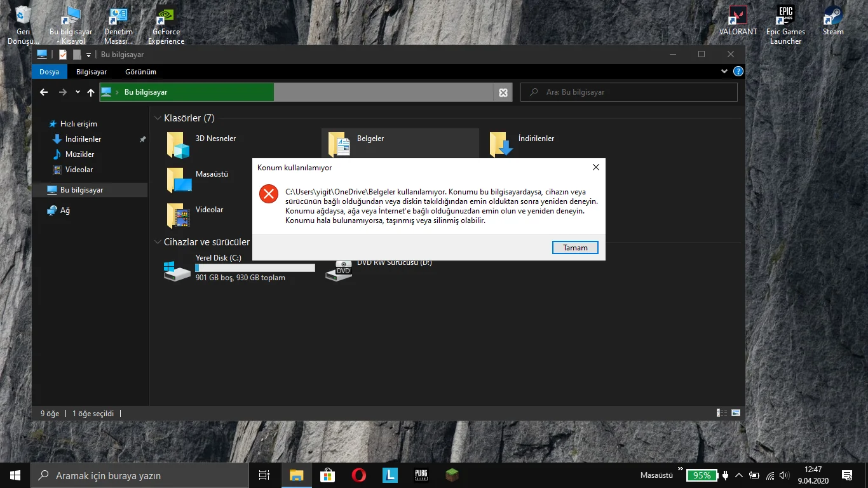Open the File Explorer window system menu icon
This screenshot has width=868, height=488.
[42, 55]
